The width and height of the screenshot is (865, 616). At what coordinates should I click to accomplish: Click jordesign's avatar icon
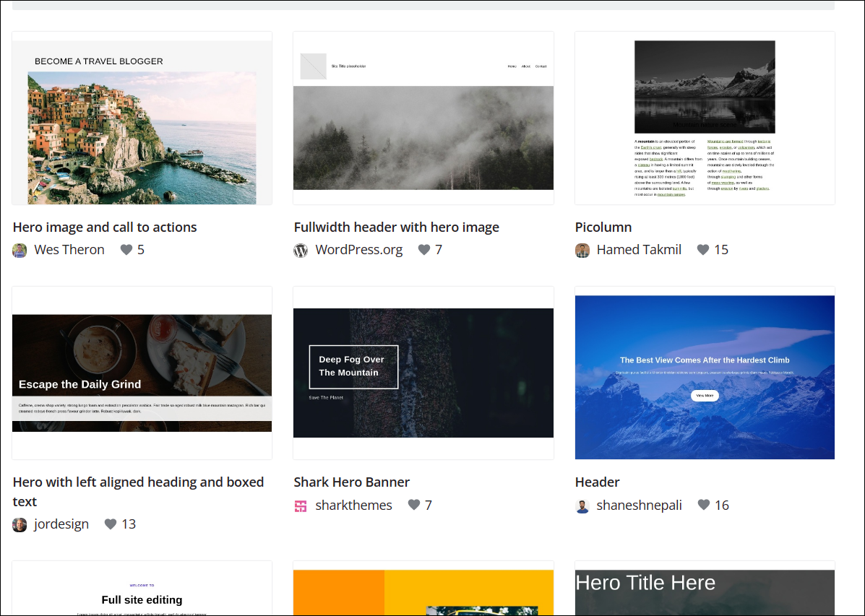pos(20,524)
